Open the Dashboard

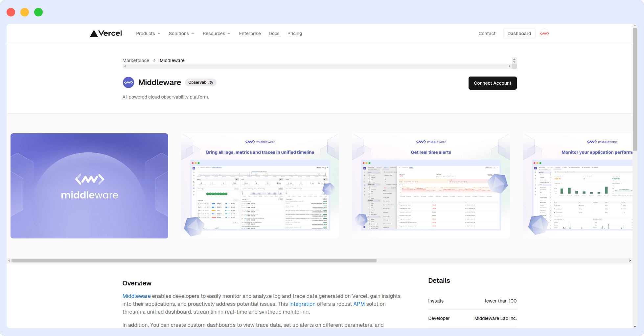(519, 34)
